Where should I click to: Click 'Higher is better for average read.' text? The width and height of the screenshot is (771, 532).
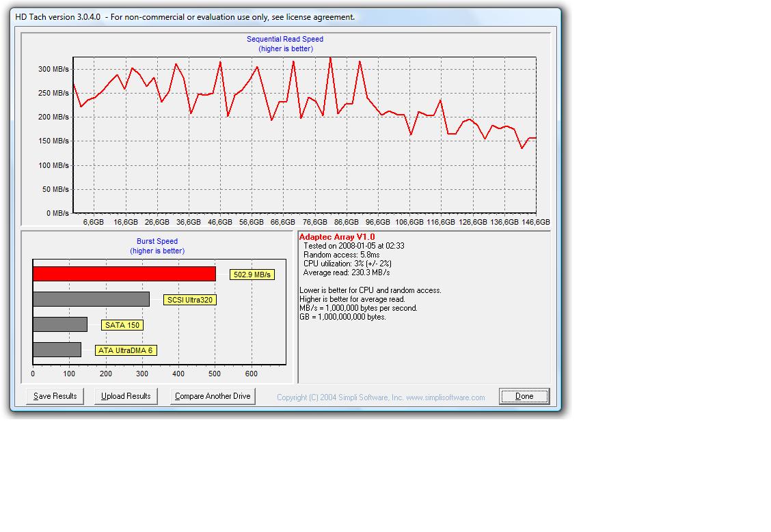(352, 299)
